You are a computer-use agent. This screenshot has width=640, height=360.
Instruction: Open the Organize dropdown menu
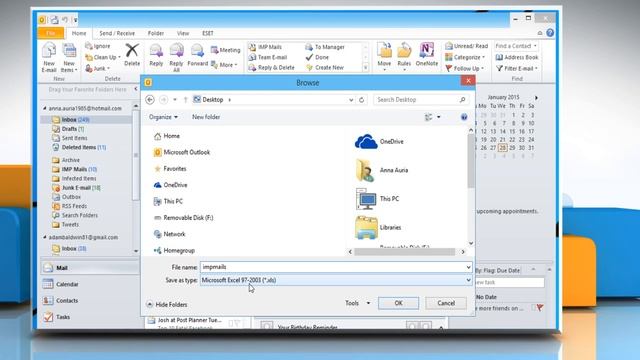[x=163, y=117]
